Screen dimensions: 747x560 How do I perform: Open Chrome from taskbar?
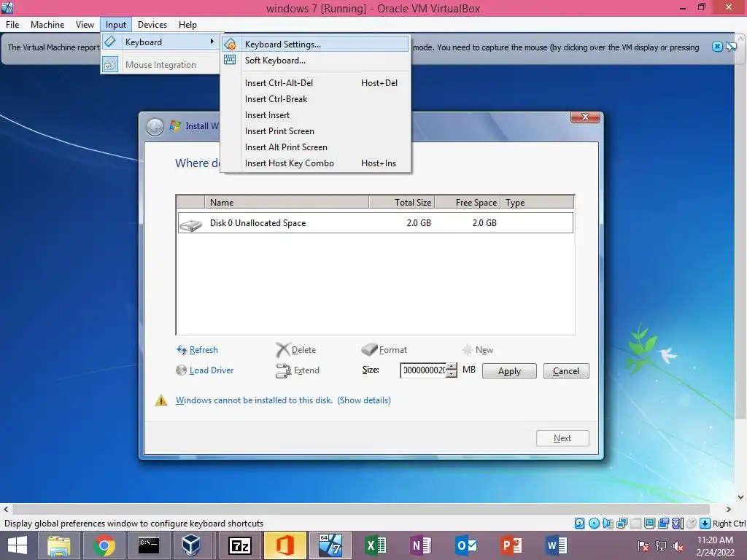point(104,545)
